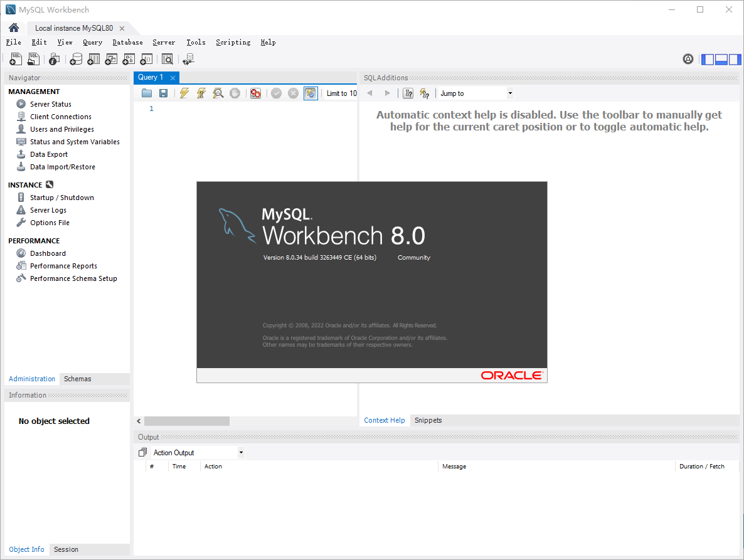The width and height of the screenshot is (744, 560).
Task: Toggle the bottom output panel visibility
Action: click(x=721, y=60)
